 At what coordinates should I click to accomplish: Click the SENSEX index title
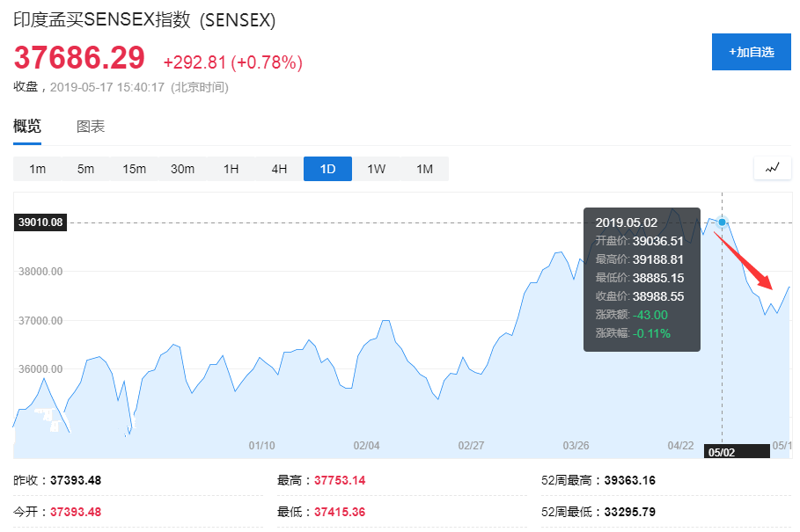[x=144, y=20]
